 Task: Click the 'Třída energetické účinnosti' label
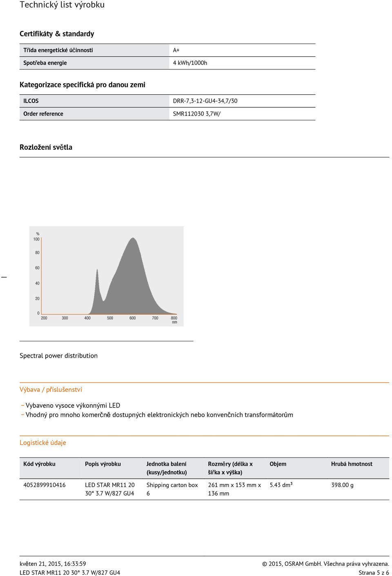coord(58,50)
